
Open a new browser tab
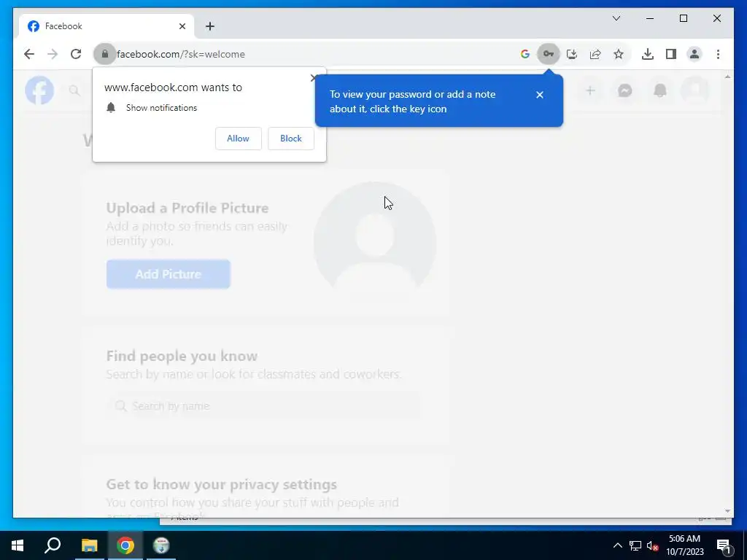pyautogui.click(x=210, y=26)
